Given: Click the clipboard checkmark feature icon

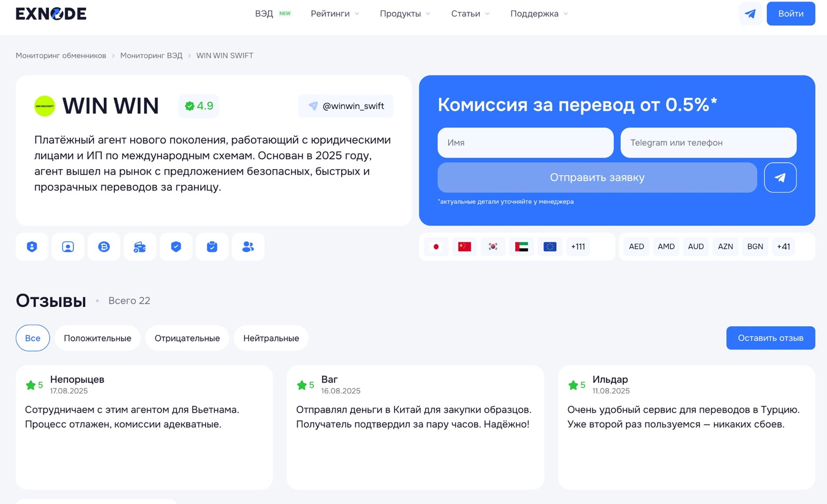Looking at the screenshot, I should (x=212, y=247).
